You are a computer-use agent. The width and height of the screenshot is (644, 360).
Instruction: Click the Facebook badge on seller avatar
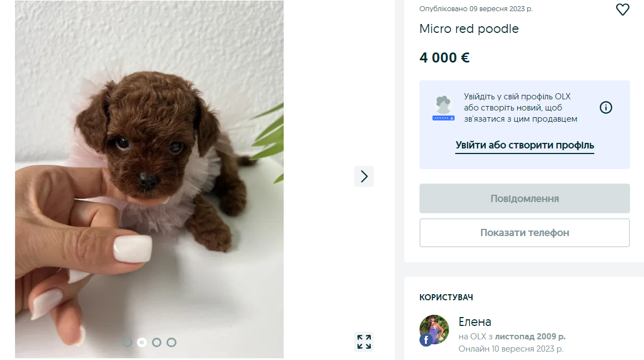click(x=426, y=339)
